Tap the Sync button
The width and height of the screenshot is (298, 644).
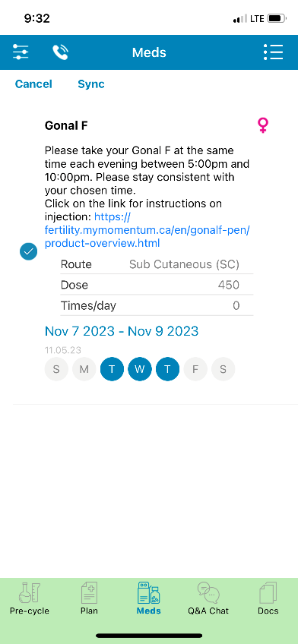pyautogui.click(x=91, y=84)
